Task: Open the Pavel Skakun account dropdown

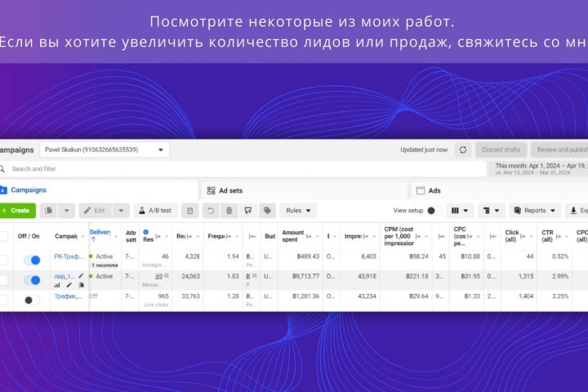Action: coord(105,149)
